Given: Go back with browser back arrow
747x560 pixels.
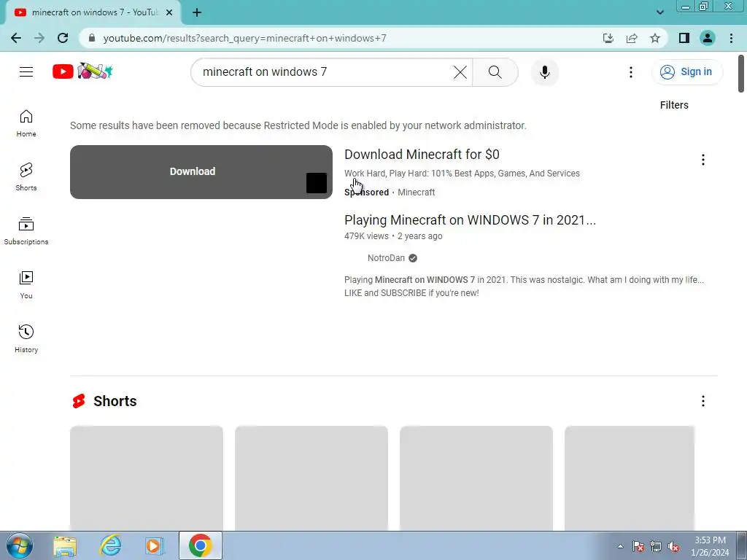Looking at the screenshot, I should (x=16, y=38).
